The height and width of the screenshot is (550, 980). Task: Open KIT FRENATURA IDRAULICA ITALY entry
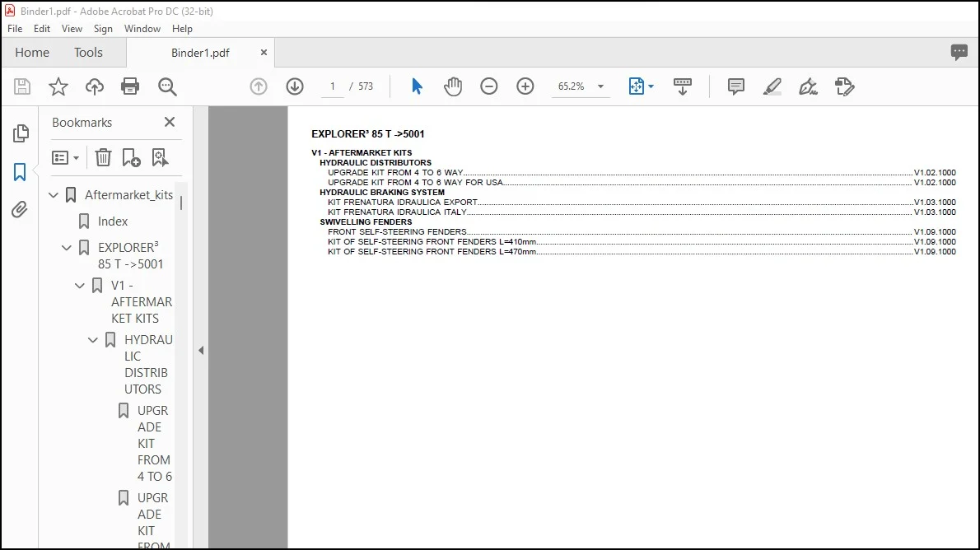(x=398, y=212)
